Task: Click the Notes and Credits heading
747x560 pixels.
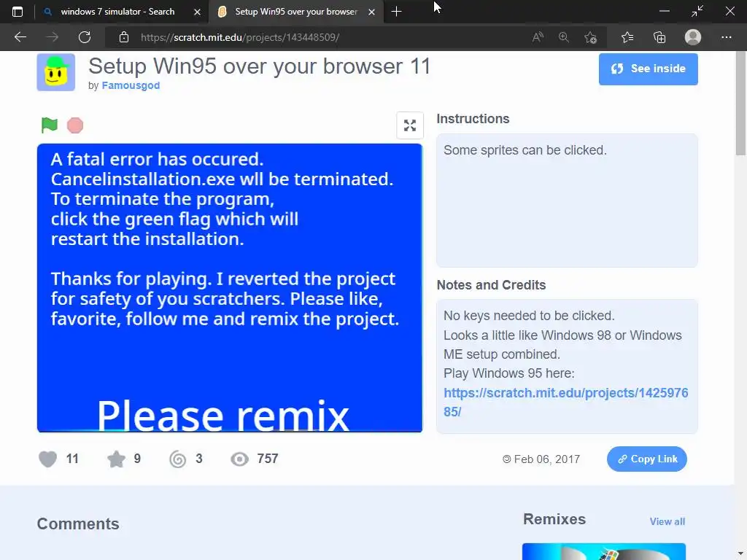Action: tap(491, 285)
